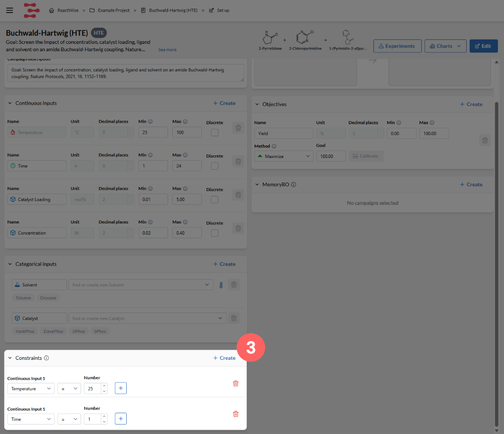
Task: View the 2-Chloropyrimidine structure thumbnail
Action: tap(305, 38)
